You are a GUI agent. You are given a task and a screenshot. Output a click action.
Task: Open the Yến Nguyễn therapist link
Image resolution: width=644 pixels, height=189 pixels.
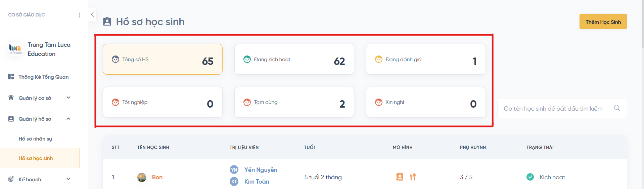261,170
